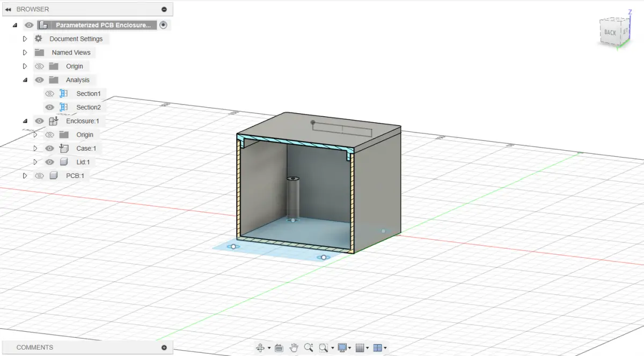644x356 pixels.
Task: Select the Pan hand tool
Action: pyautogui.click(x=294, y=347)
